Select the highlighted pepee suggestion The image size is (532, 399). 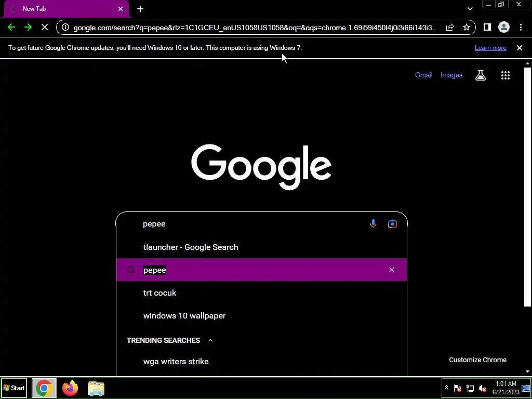click(x=261, y=270)
